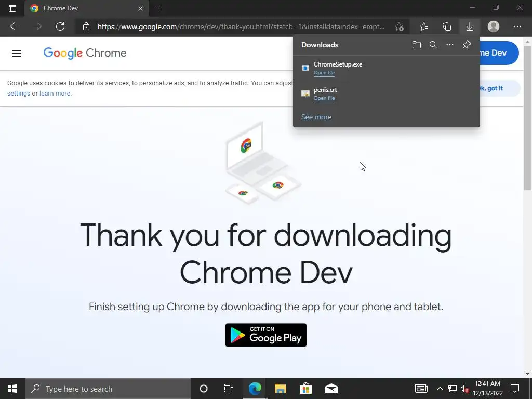Open a new tab
Screen dimensions: 532x399
click(158, 8)
